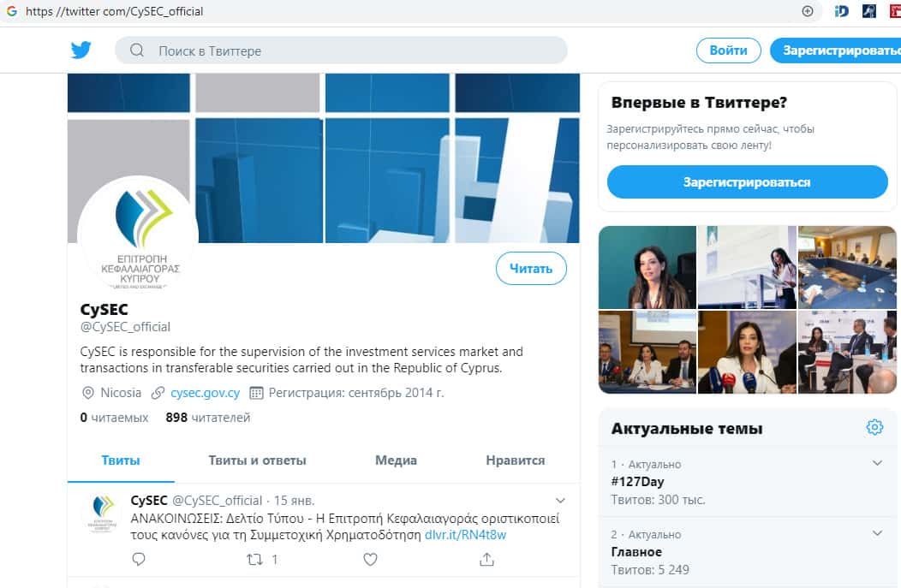Click the Google site icon in address bar

11,11
